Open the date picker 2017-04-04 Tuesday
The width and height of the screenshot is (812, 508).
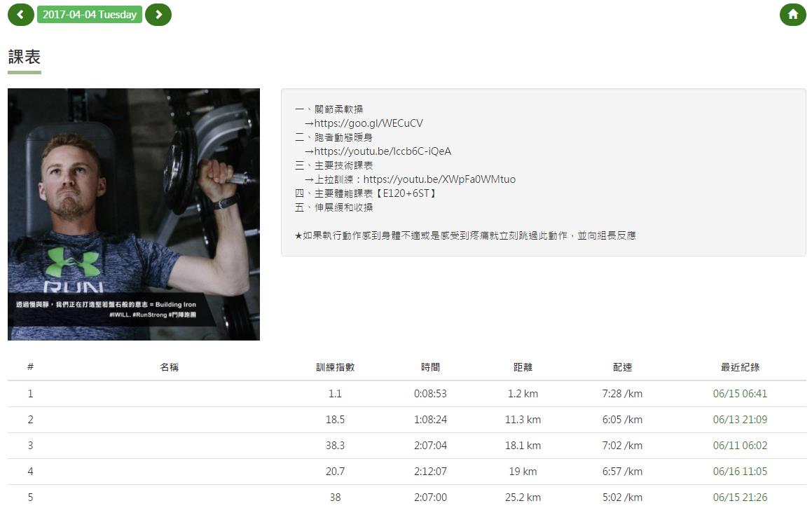(x=90, y=15)
